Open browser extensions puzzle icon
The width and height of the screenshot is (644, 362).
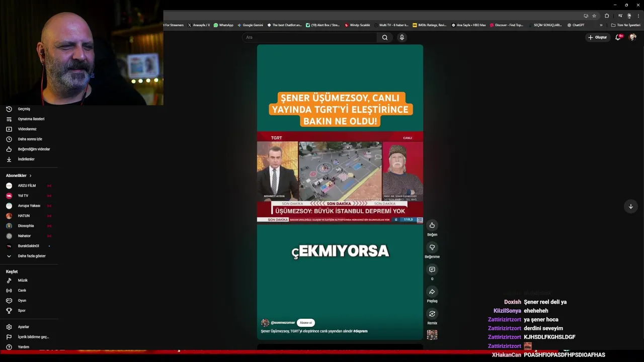point(607,16)
